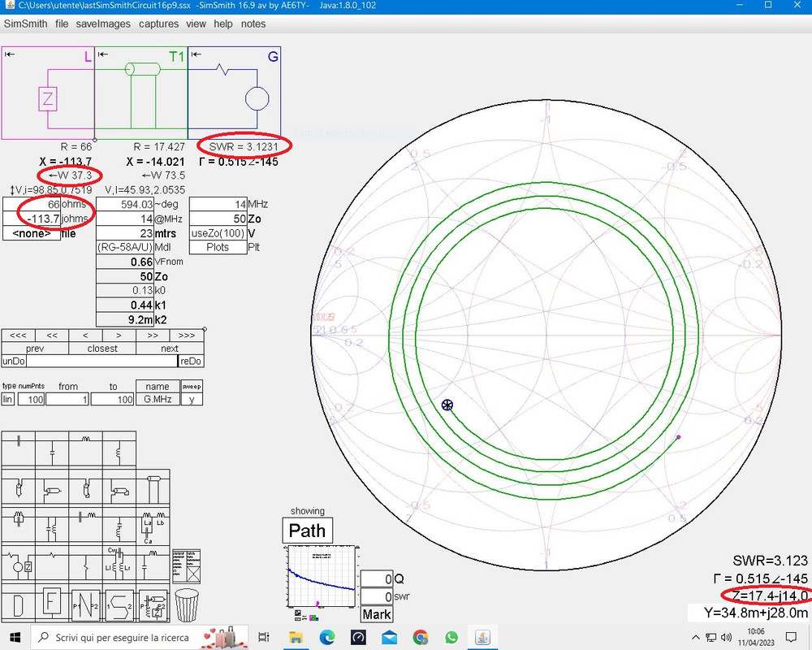Pick the shunt series-LC element
Image resolution: width=812 pixels, height=650 pixels.
click(119, 526)
